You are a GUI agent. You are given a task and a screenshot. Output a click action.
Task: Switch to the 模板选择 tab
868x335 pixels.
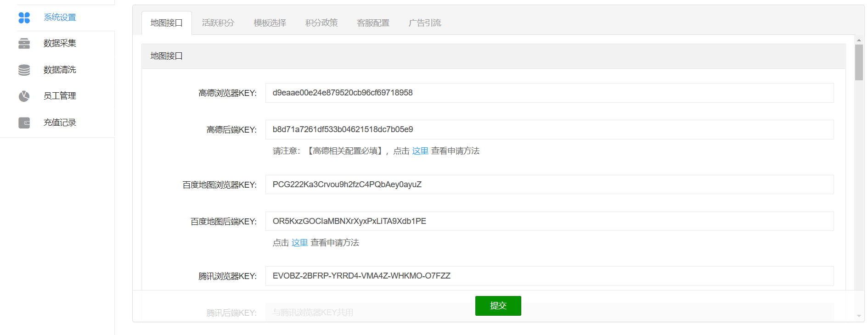point(270,23)
